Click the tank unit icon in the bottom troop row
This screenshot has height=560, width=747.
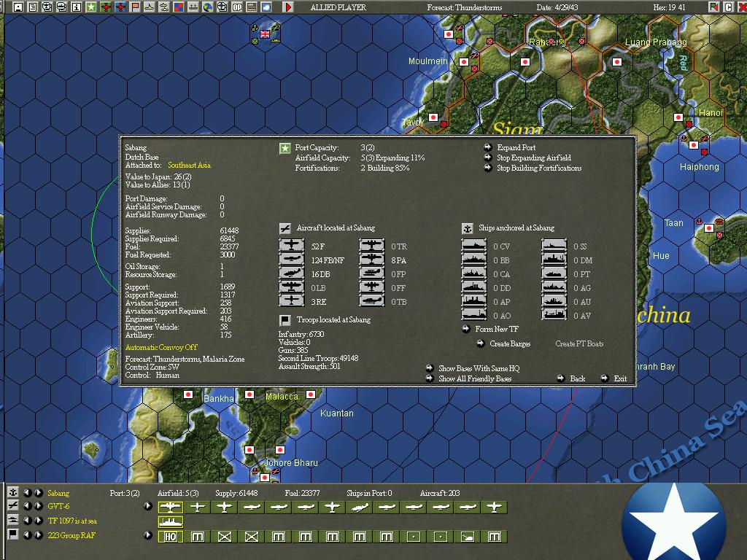tap(468, 537)
